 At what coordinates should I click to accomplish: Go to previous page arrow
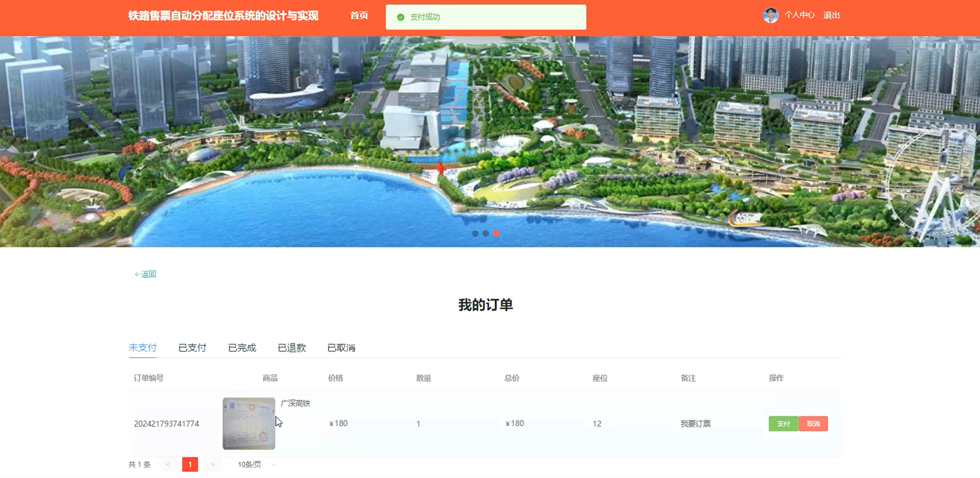coord(168,464)
